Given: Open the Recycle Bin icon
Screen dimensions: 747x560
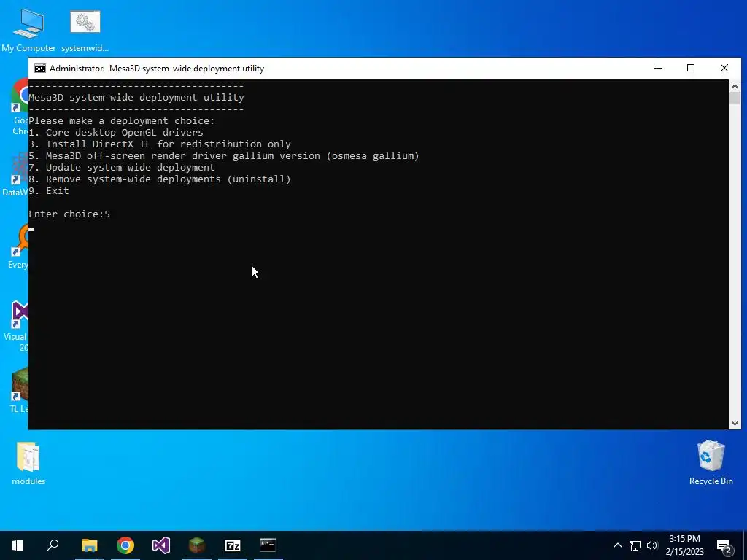Looking at the screenshot, I should [711, 463].
